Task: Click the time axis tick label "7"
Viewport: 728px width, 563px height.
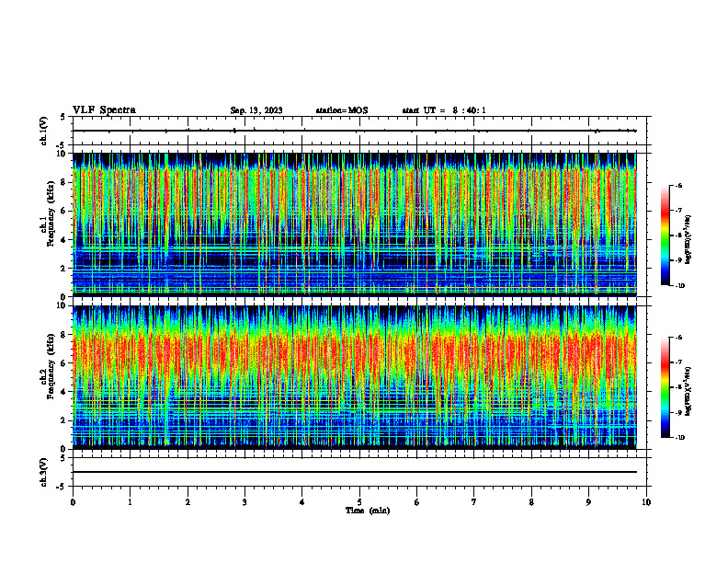Action: [x=474, y=502]
